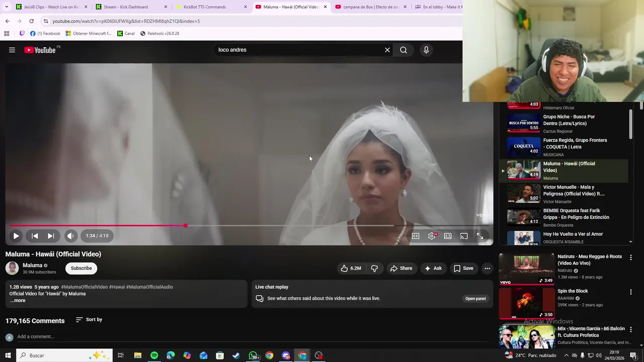Open Windows Start menu
This screenshot has height=362, width=644.
(8, 355)
